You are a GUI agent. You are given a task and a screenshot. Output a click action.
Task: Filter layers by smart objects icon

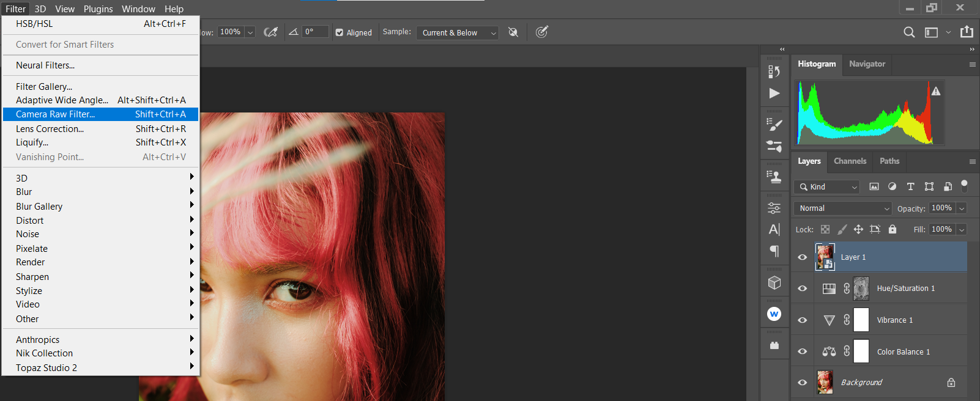coord(948,186)
